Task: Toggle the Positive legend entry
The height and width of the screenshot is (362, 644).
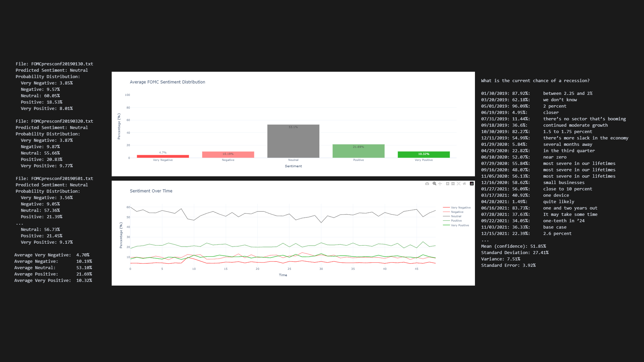Action: [x=456, y=221]
